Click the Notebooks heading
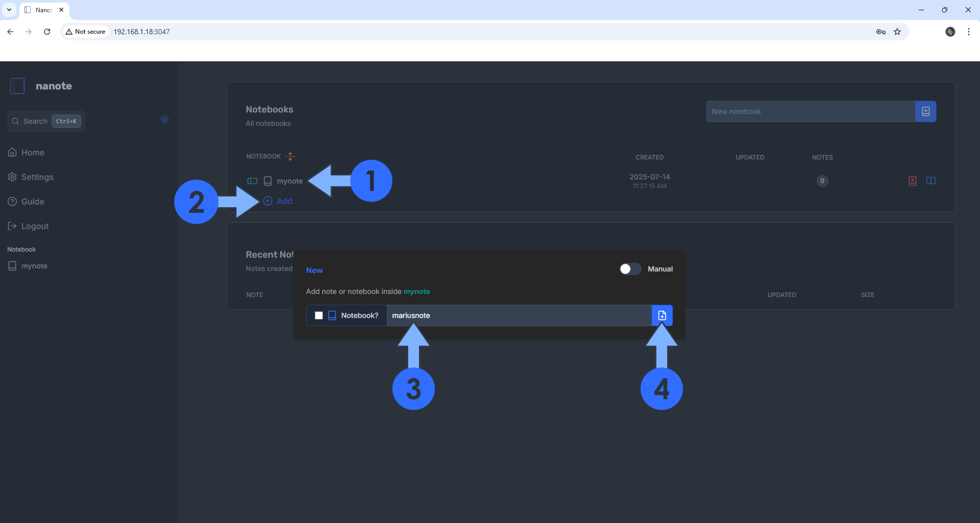 coord(269,109)
